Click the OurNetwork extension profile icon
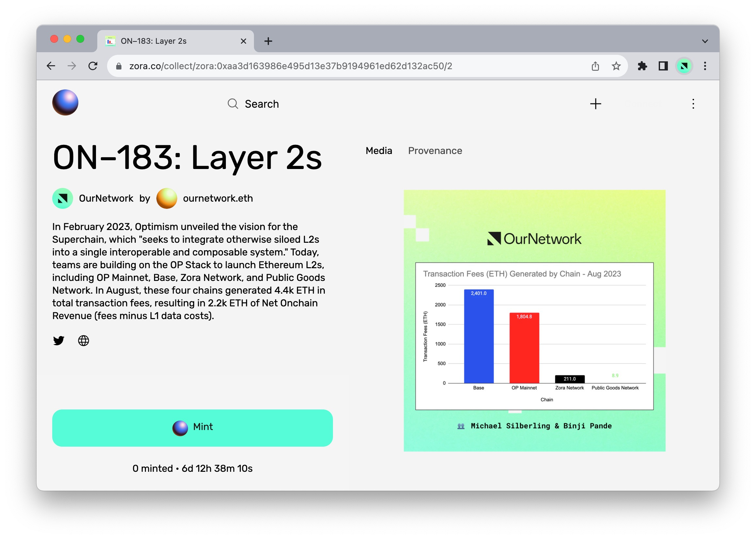This screenshot has width=756, height=539. coord(684,66)
